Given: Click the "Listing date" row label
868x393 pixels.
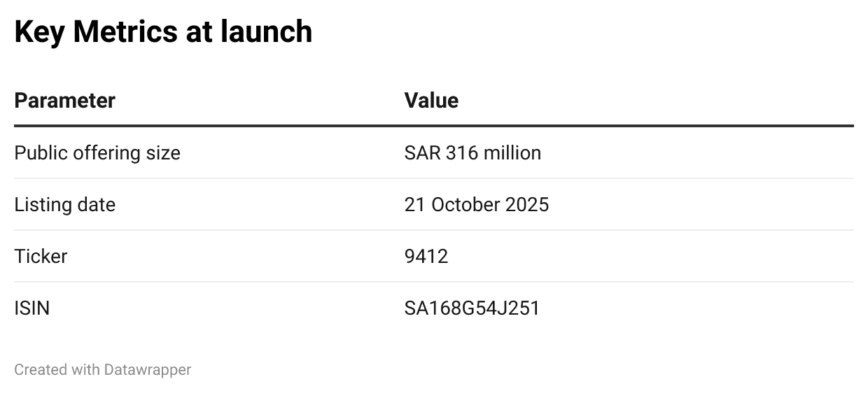Looking at the screenshot, I should click(x=64, y=205).
